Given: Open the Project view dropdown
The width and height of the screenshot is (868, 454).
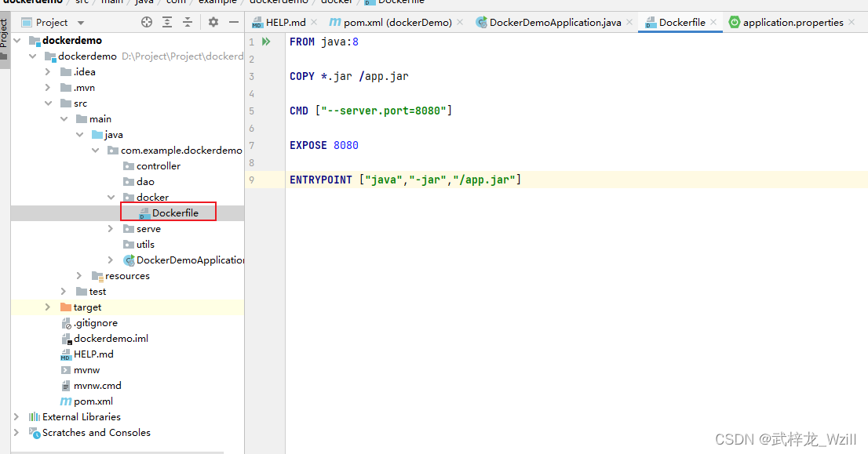Looking at the screenshot, I should [81, 23].
